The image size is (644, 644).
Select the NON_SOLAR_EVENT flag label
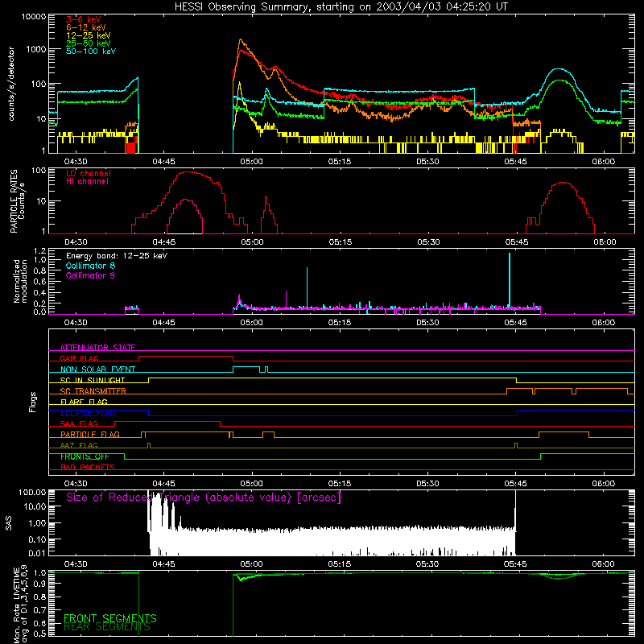click(x=97, y=369)
